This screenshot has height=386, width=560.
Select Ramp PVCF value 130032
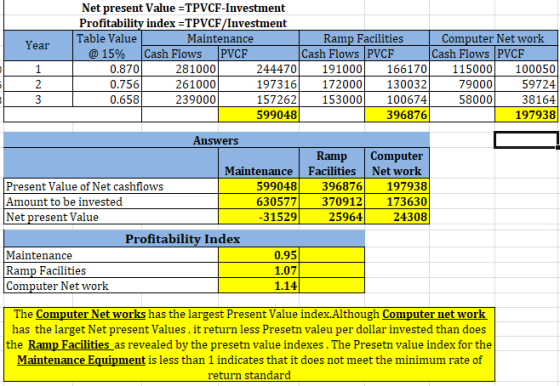pos(397,84)
